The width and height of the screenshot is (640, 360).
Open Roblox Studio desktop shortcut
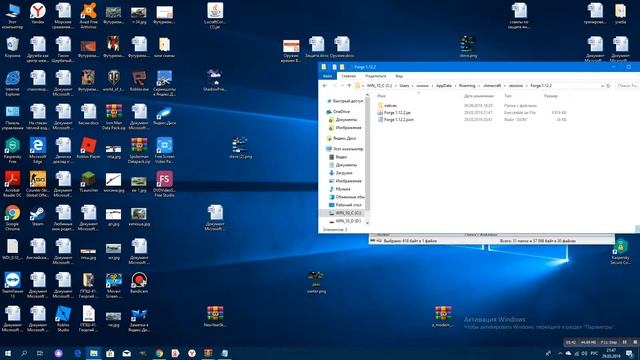point(63,318)
